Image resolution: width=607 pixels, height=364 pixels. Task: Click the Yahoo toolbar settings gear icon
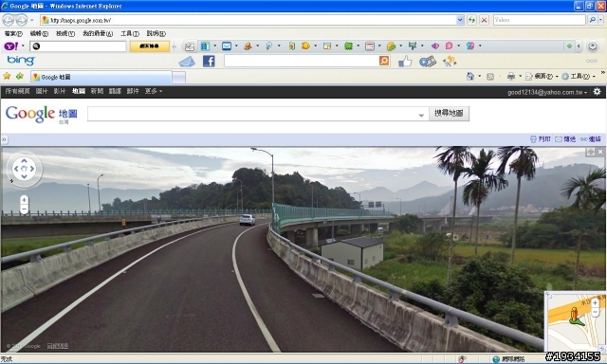[x=592, y=46]
